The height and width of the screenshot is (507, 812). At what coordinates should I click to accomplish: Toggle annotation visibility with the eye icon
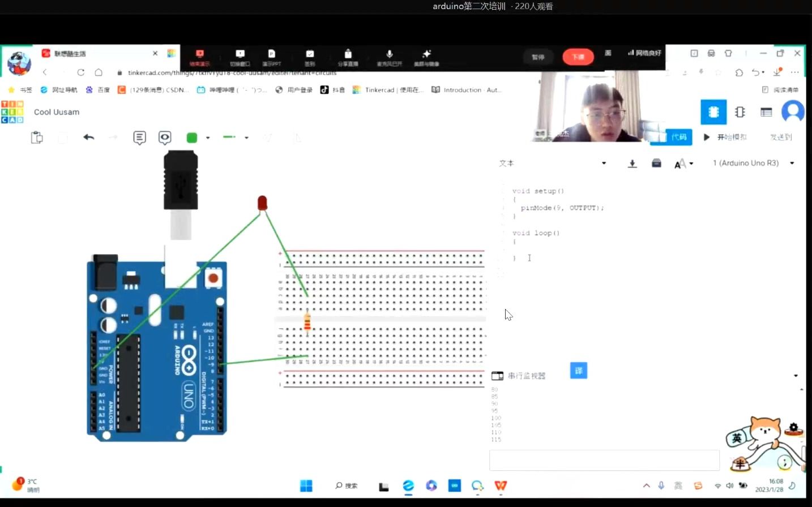[x=164, y=137]
